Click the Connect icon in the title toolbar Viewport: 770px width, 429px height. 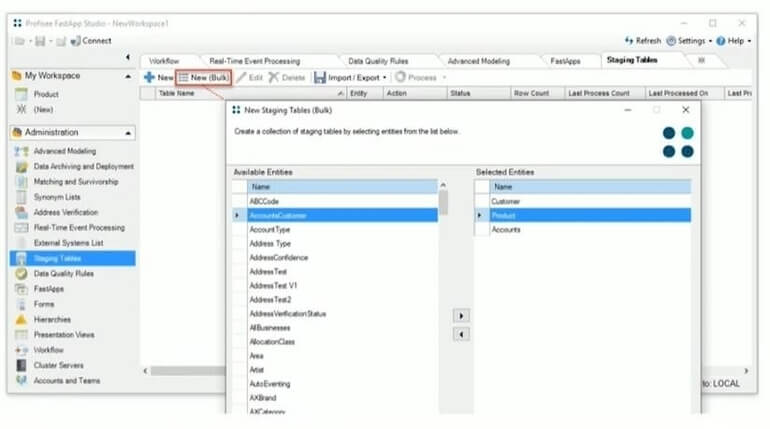pos(76,41)
